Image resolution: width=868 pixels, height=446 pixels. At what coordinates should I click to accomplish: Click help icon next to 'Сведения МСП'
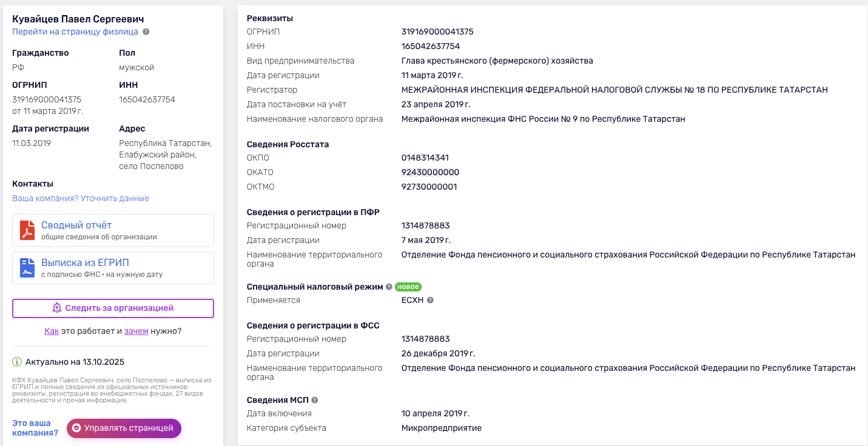315,400
